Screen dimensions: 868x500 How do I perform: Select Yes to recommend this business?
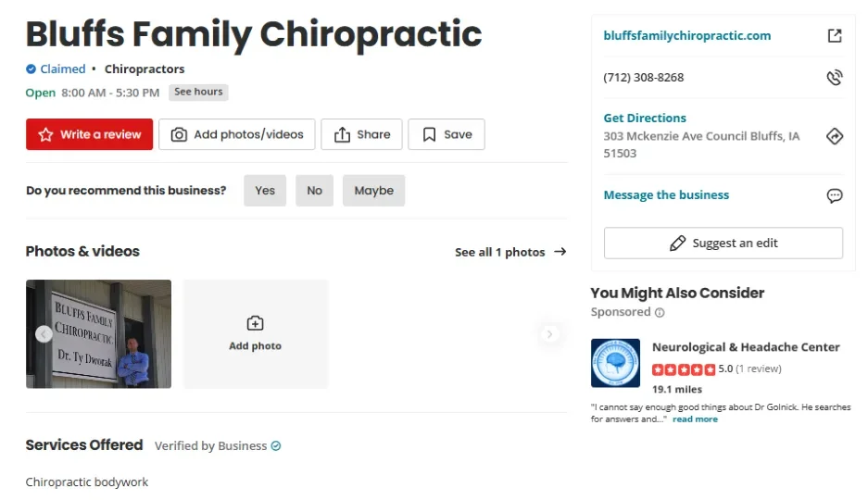coord(265,190)
